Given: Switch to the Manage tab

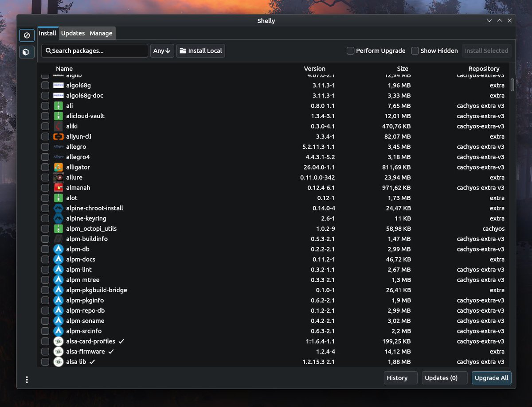Looking at the screenshot, I should (101, 33).
